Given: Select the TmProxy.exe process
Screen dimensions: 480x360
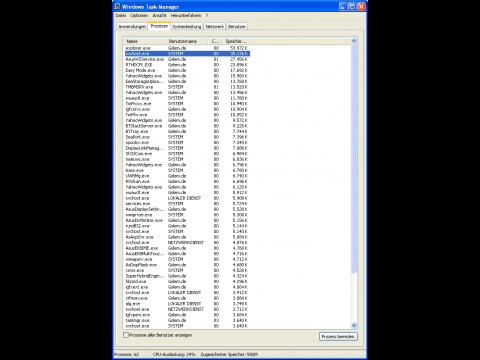Looking at the screenshot, I should coord(187,104).
